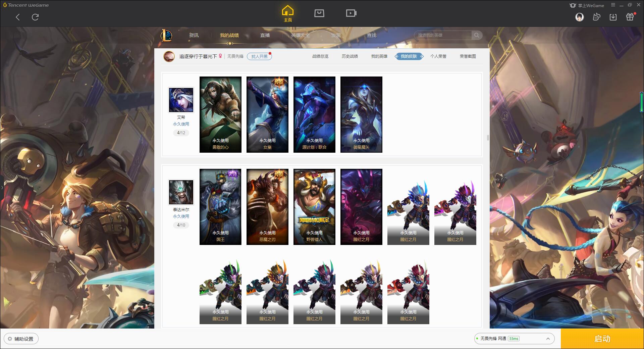This screenshot has height=349, width=644.
Task: Open 辅助设置 settings button
Action: tap(21, 339)
